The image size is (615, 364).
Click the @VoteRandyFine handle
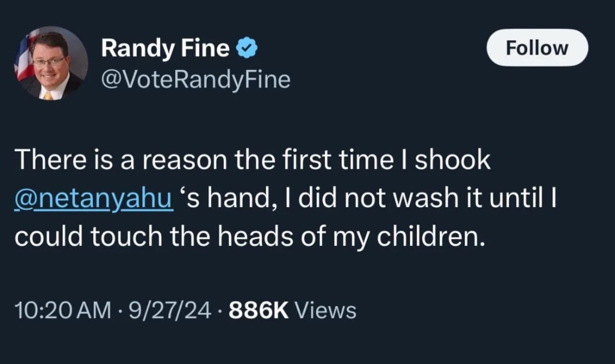pos(195,80)
